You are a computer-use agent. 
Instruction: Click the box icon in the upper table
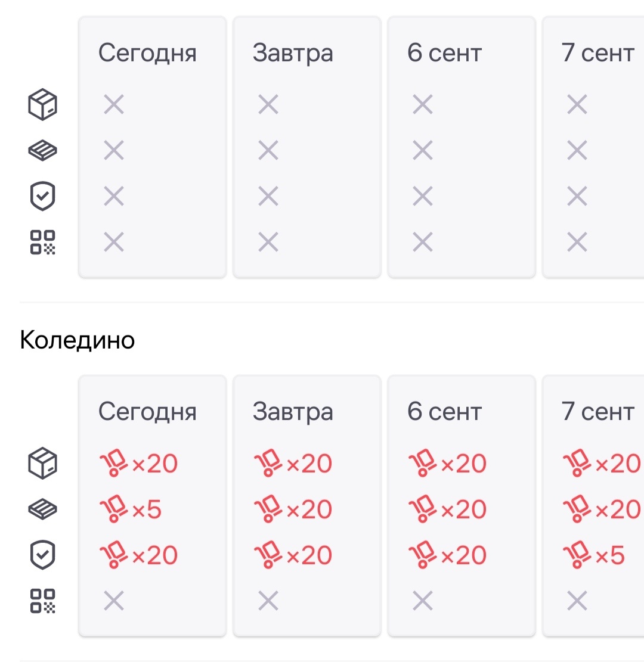point(43,105)
